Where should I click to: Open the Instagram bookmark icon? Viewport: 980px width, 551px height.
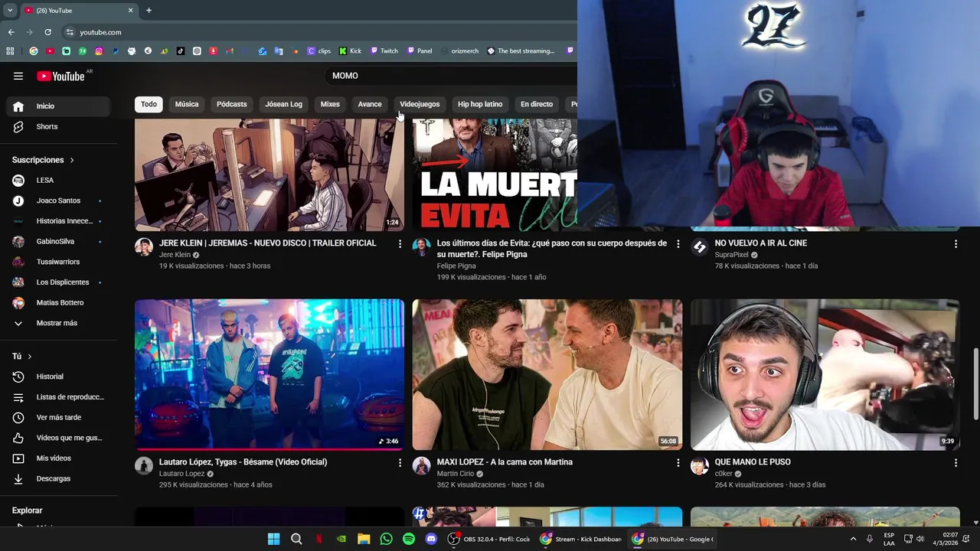(99, 51)
